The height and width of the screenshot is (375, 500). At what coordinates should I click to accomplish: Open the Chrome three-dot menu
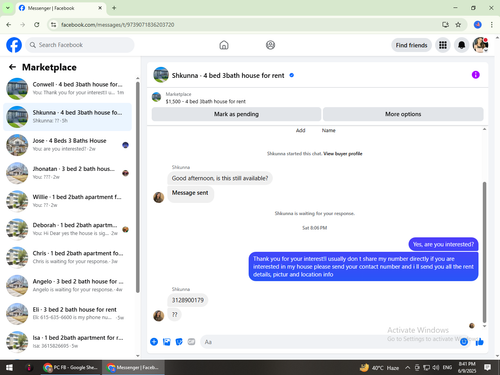click(492, 25)
